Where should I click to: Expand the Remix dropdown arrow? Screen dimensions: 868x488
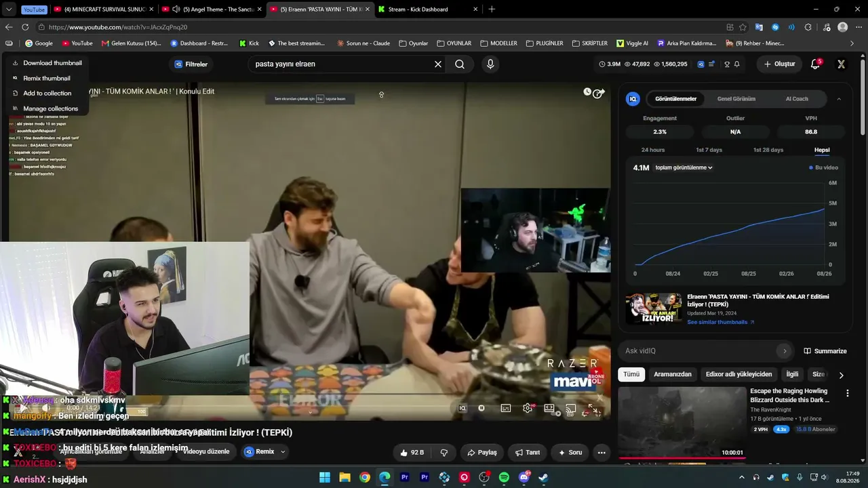click(283, 452)
